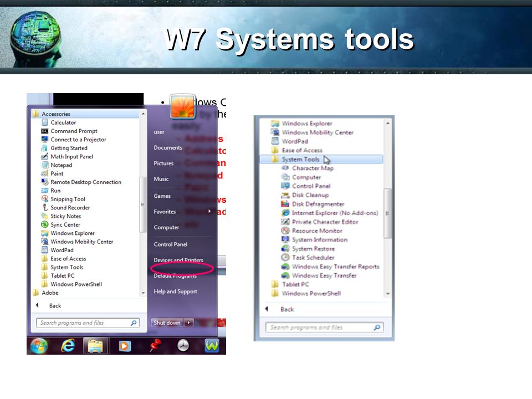This screenshot has height=399, width=532.
Task: Open Math Input Panel icon
Action: point(44,156)
